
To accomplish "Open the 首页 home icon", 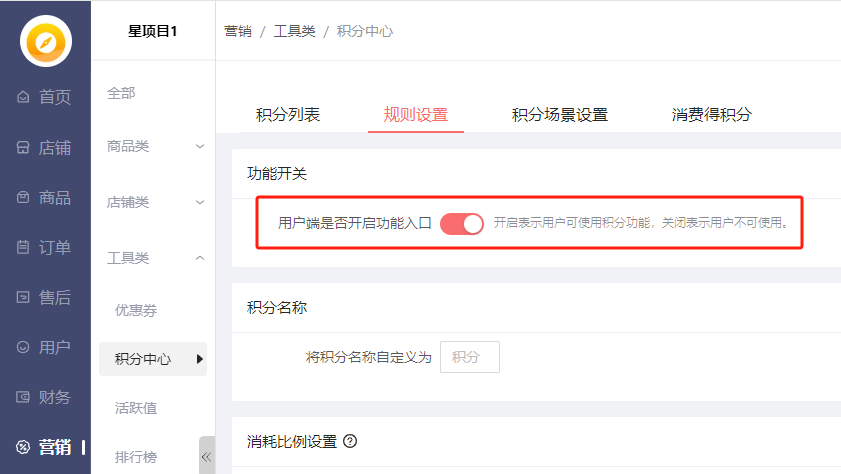I will (23, 97).
